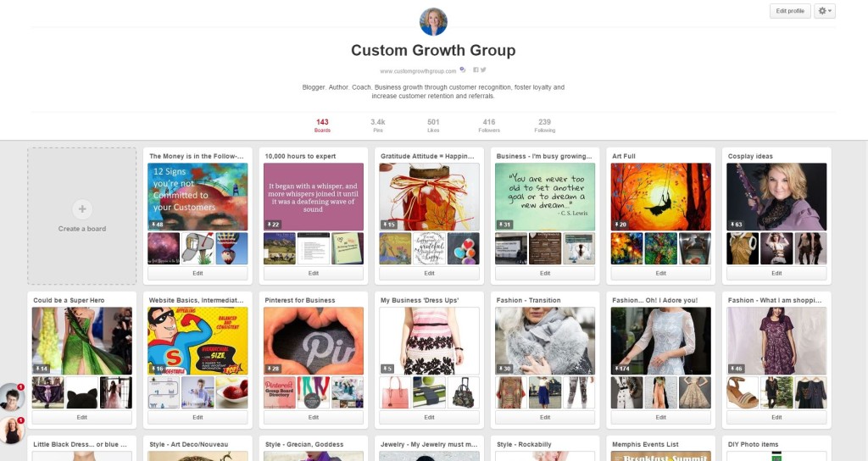Image resolution: width=868 pixels, height=461 pixels.
Task: Open Gratitude Attitude jar cover image
Action: tap(429, 197)
